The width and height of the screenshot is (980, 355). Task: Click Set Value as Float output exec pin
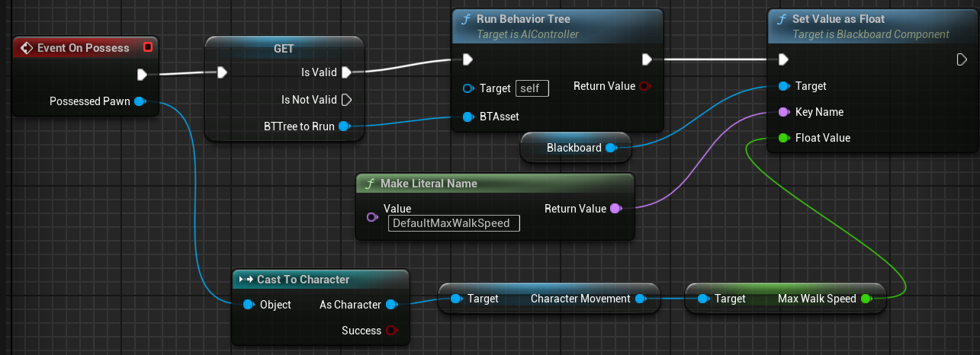coord(961,59)
